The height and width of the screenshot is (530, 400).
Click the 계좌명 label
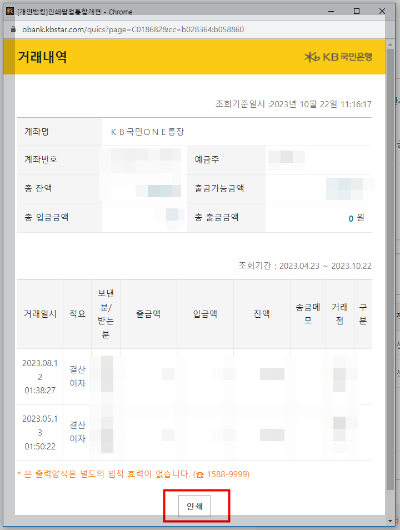click(37, 131)
